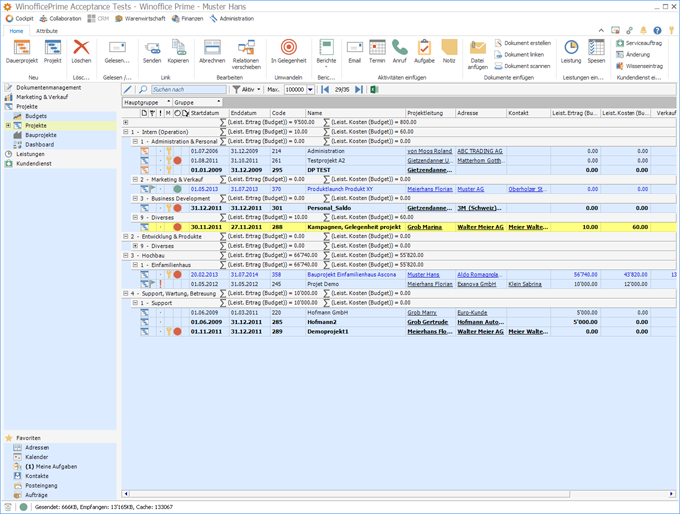The width and height of the screenshot is (680, 514).
Task: Mark as Gelesen in ribbon
Action: [117, 52]
